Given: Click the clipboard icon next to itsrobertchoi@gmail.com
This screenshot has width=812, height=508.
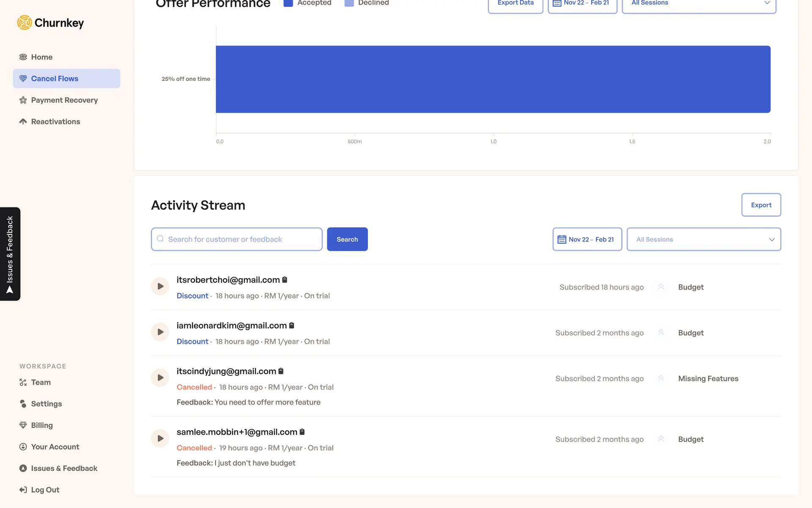Looking at the screenshot, I should [x=285, y=280].
